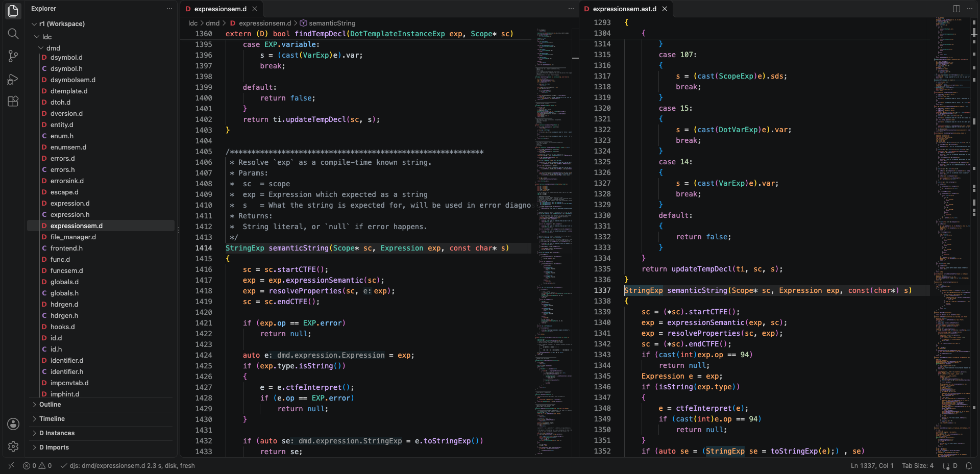This screenshot has height=474, width=980.
Task: Close the expressionsem.ast.d tab
Action: [665, 9]
